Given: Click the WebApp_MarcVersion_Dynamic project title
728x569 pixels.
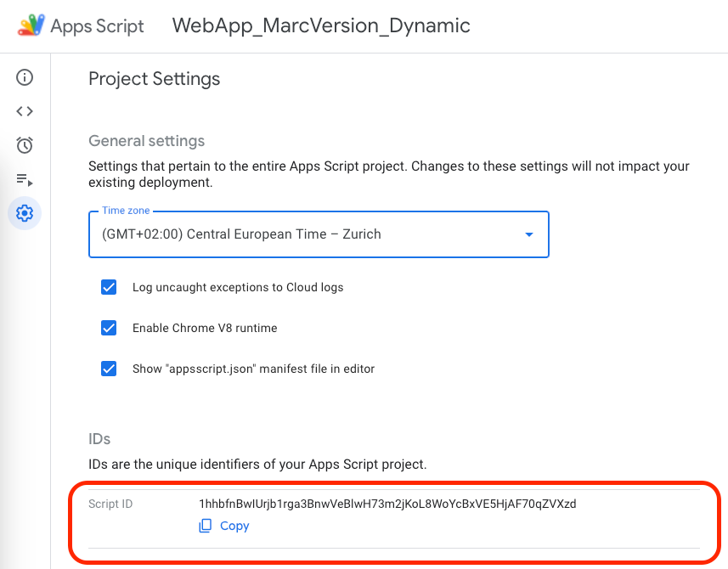Looking at the screenshot, I should click(x=321, y=26).
